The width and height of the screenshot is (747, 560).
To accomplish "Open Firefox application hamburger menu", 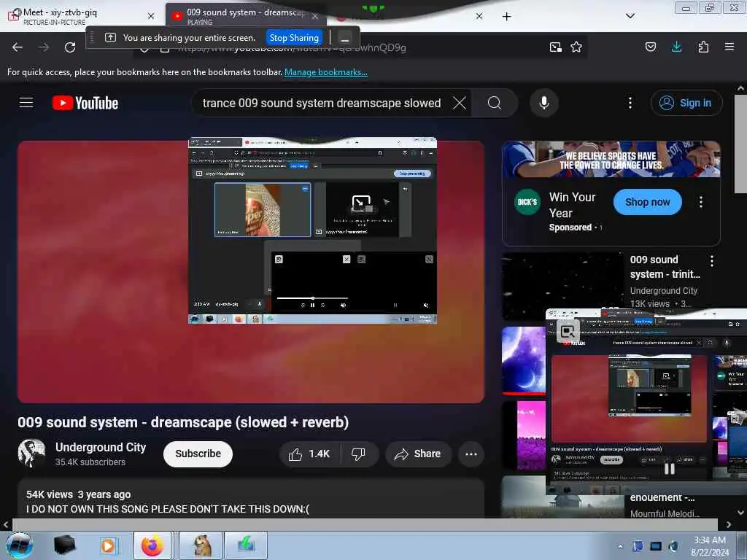I will [x=729, y=47].
